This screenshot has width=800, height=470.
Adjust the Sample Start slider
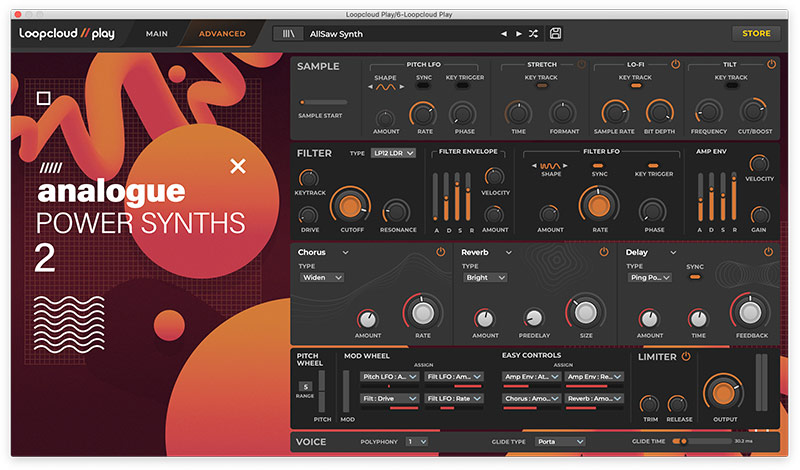coord(323,102)
